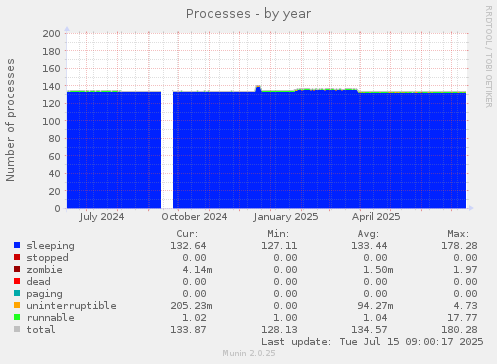
Task: Select the 'zombie' legend label
Action: (x=44, y=270)
